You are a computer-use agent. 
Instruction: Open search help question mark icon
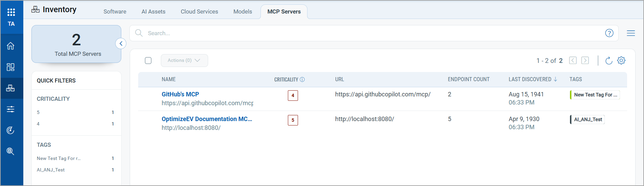609,33
